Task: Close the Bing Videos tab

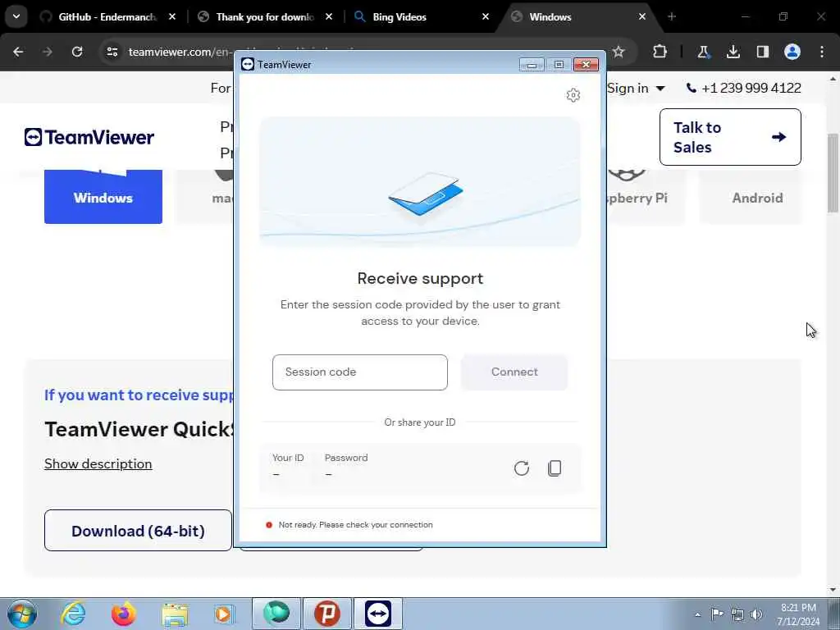Action: 486,17
